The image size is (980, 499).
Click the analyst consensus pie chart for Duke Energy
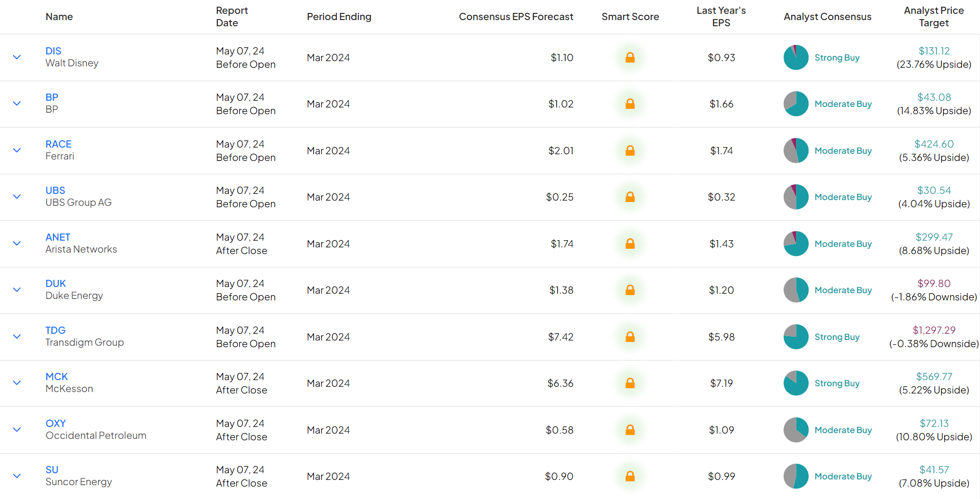[796, 290]
